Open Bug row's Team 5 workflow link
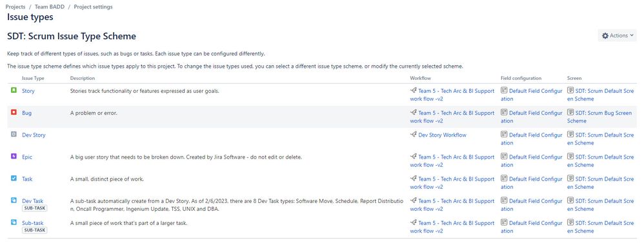 click(452, 117)
